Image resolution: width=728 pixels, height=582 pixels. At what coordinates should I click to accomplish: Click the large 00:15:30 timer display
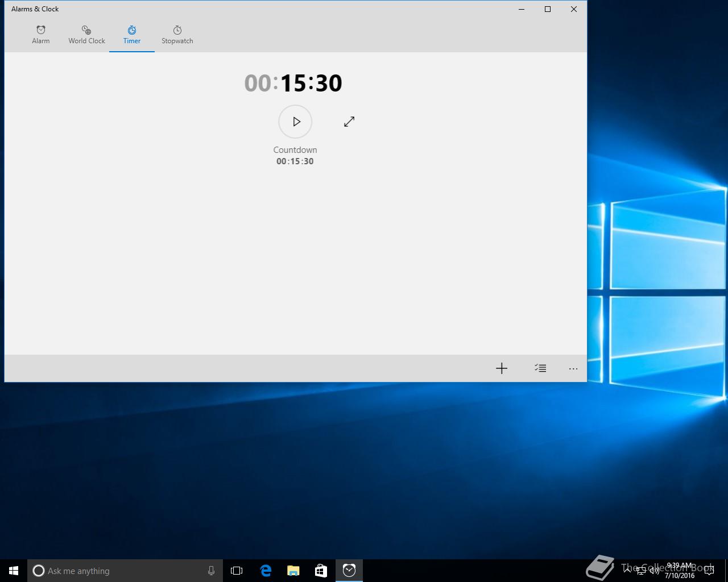293,83
